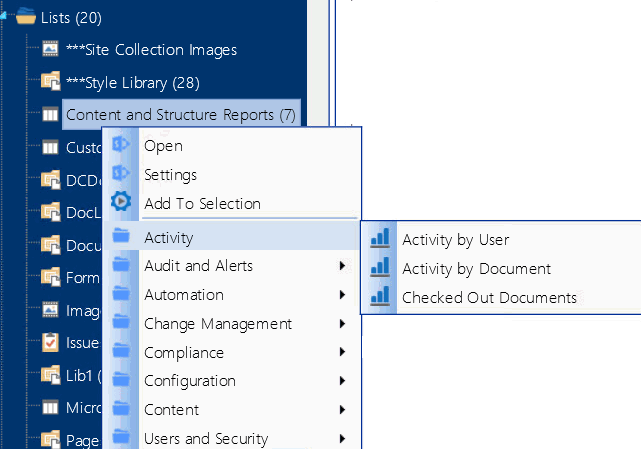The height and width of the screenshot is (449, 641).
Task: Select the Style Library (28) tree item
Action: click(x=140, y=82)
